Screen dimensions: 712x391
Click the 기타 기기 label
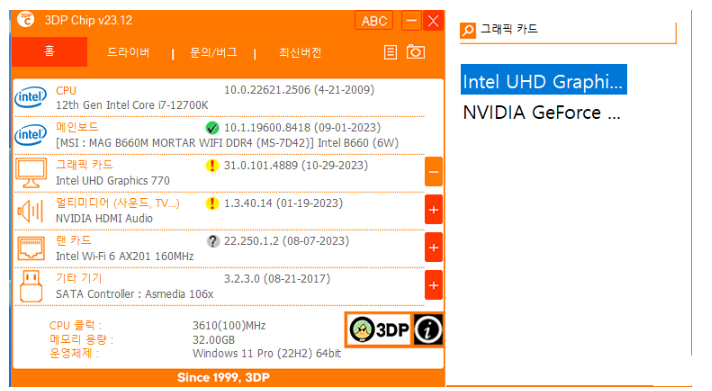[x=79, y=278]
